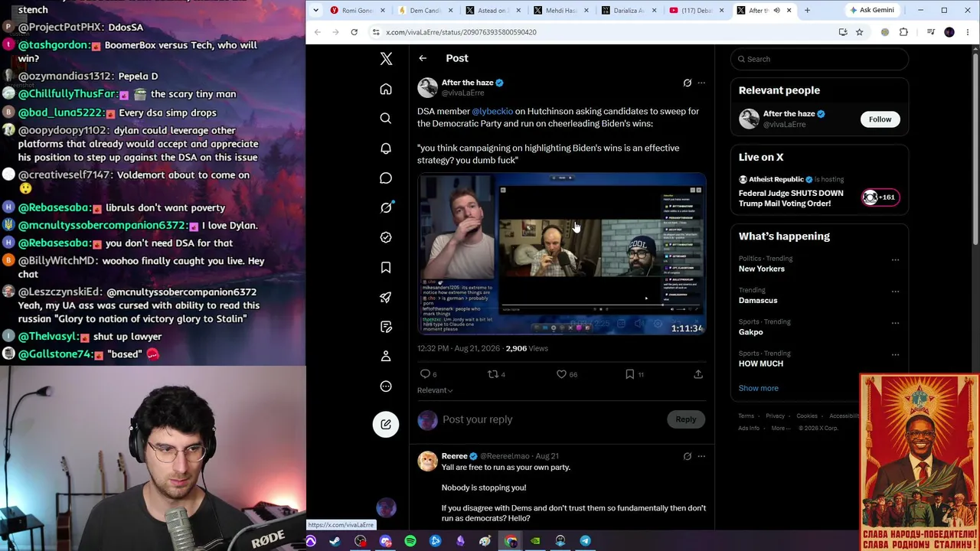Like the After the haze post
The height and width of the screenshot is (551, 980).
tap(561, 374)
